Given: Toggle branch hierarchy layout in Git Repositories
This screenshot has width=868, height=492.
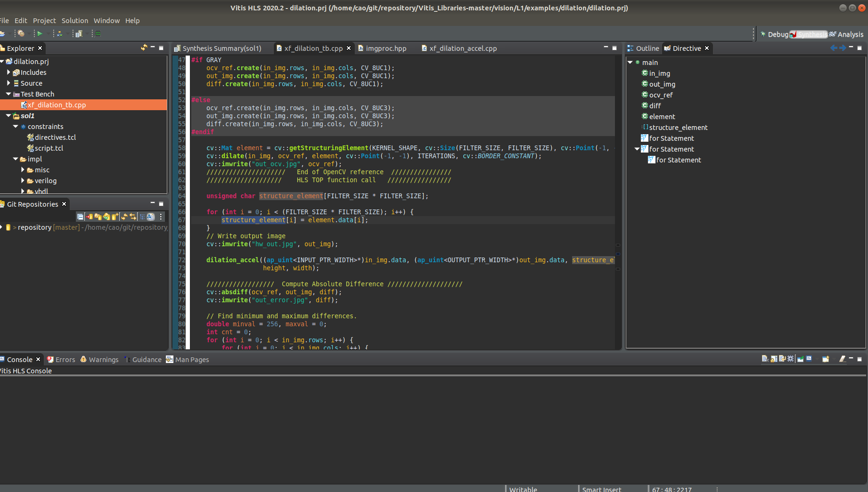Looking at the screenshot, I should coord(142,217).
